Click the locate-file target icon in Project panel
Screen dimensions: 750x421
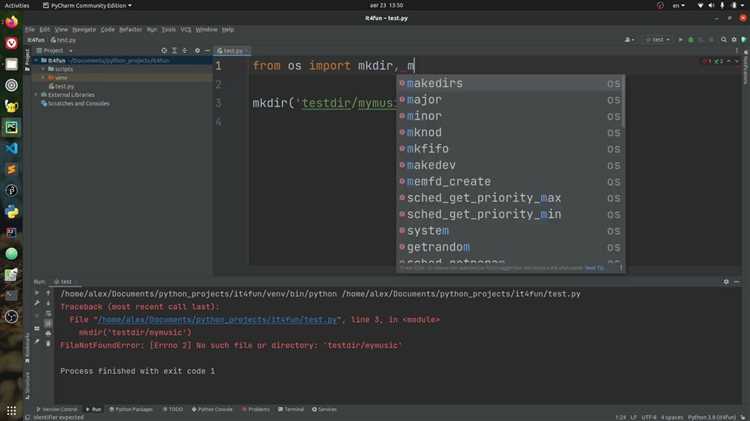pyautogui.click(x=164, y=50)
